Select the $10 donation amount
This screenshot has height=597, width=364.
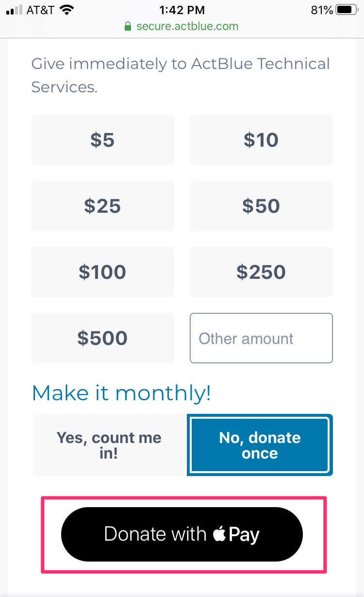point(261,140)
